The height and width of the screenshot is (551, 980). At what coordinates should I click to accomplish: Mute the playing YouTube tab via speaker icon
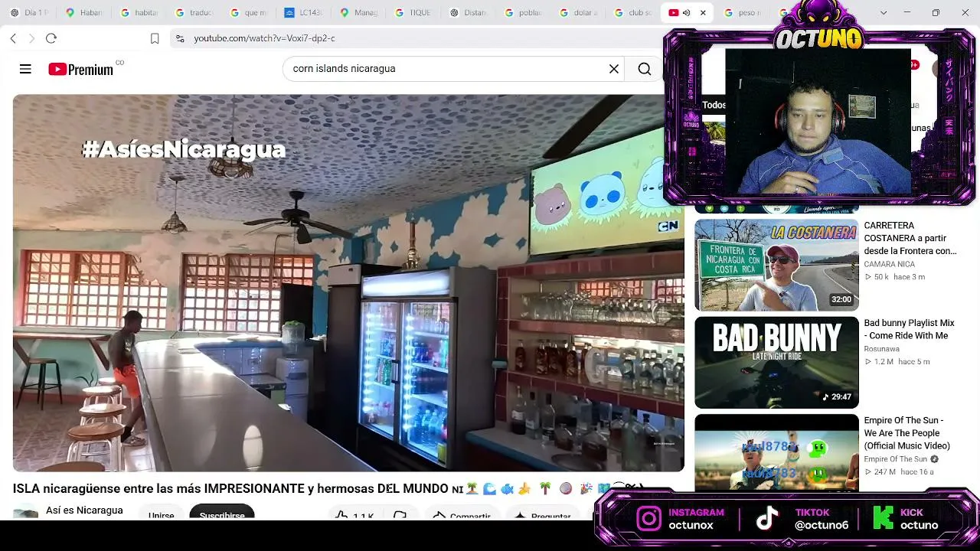[686, 13]
